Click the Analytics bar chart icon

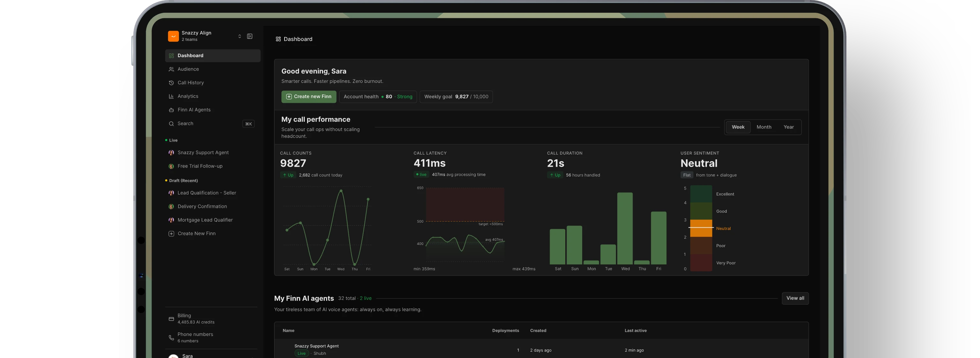point(171,96)
